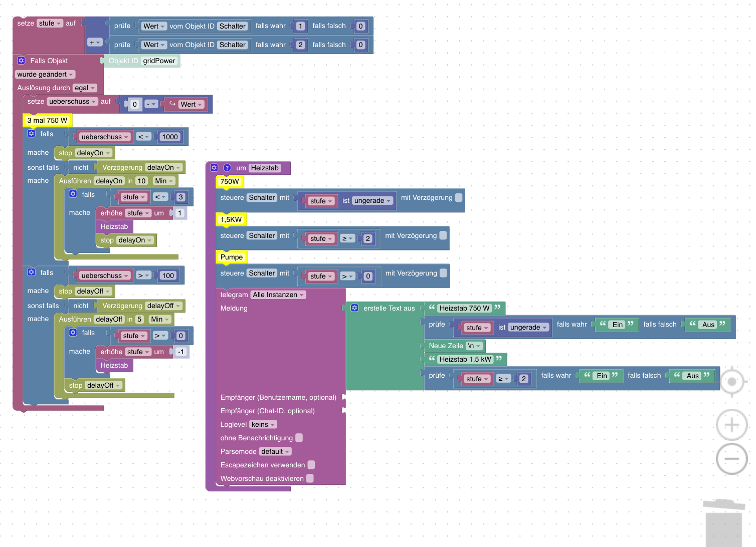The height and width of the screenshot is (547, 756).
Task: Open delayOff dropdown in Verzögerung block
Action: [x=163, y=306]
